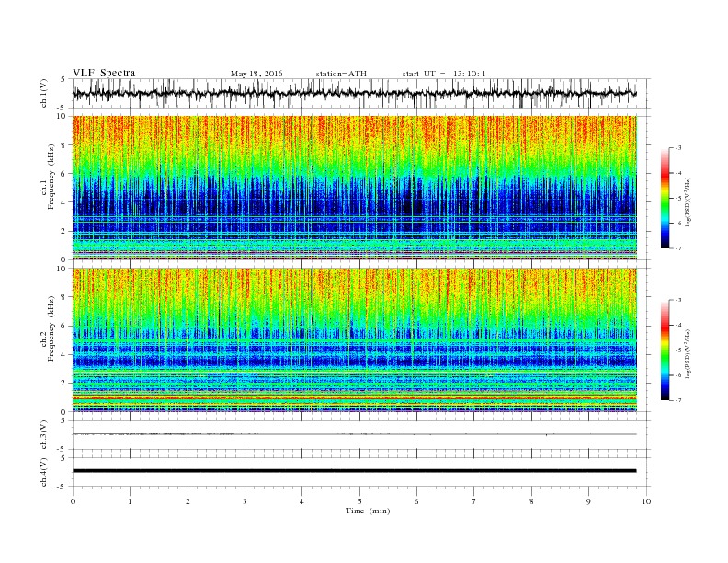This screenshot has width=728, height=563.
Task: Click the time axis end tick label "10"
Action: [646, 501]
